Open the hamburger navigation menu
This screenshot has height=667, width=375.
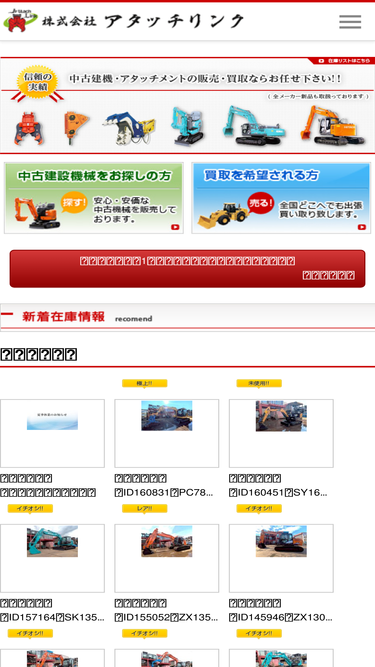[350, 22]
